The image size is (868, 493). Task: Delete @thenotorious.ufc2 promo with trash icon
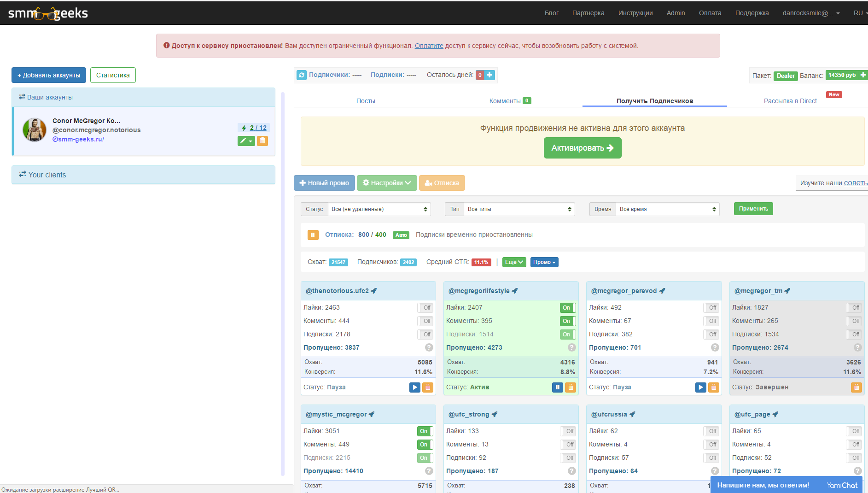point(428,387)
